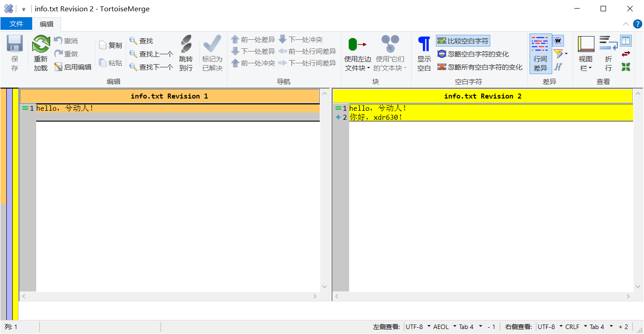Click the TortoiseMerge app icon in title bar
This screenshot has width=644, height=334.
coord(9,9)
